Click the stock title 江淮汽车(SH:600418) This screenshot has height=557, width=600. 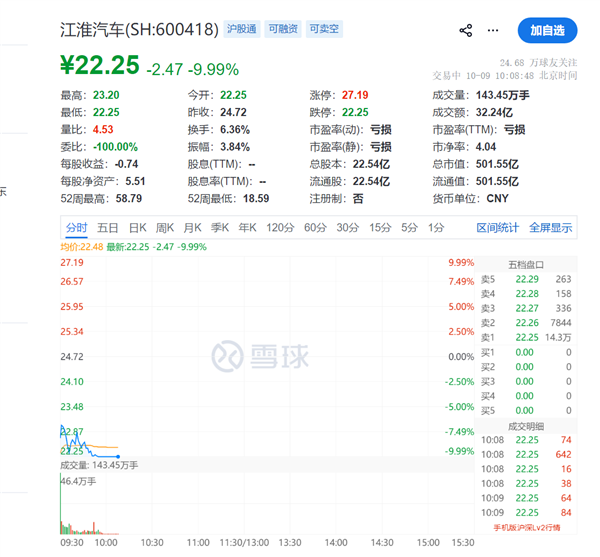[139, 29]
